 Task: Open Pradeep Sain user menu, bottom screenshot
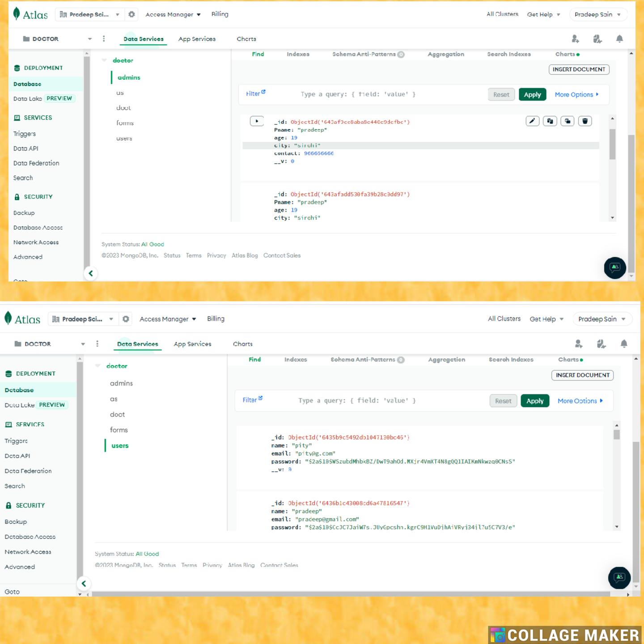[x=602, y=319]
